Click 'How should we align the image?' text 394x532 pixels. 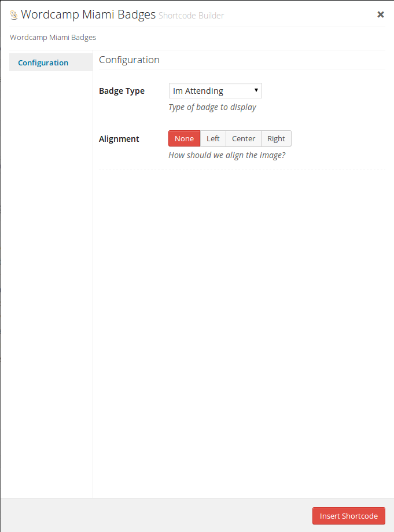(x=227, y=155)
